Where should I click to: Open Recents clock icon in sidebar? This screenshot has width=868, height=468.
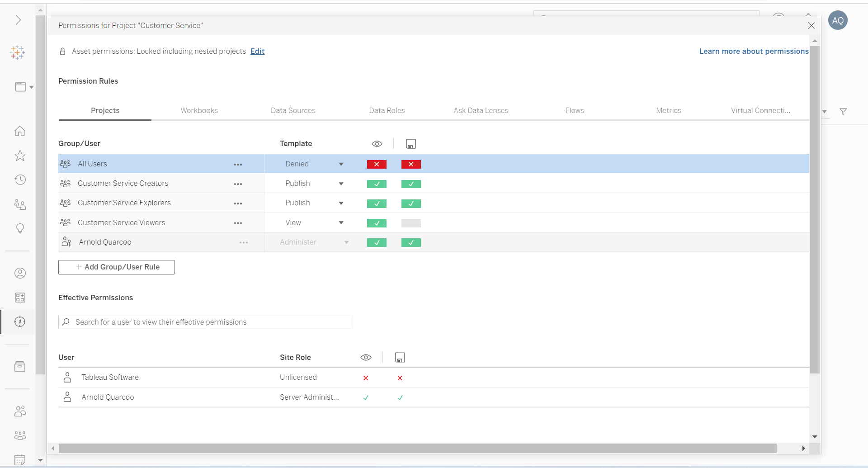point(20,180)
